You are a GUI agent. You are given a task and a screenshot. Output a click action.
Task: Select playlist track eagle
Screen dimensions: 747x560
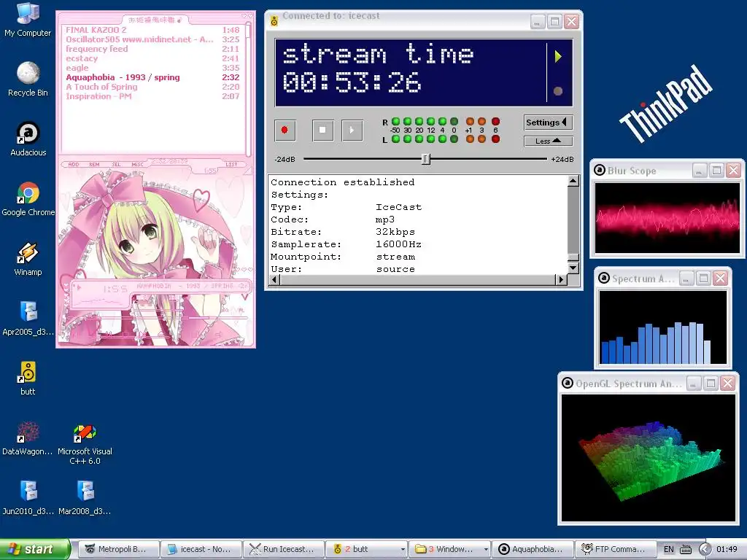[x=152, y=68]
